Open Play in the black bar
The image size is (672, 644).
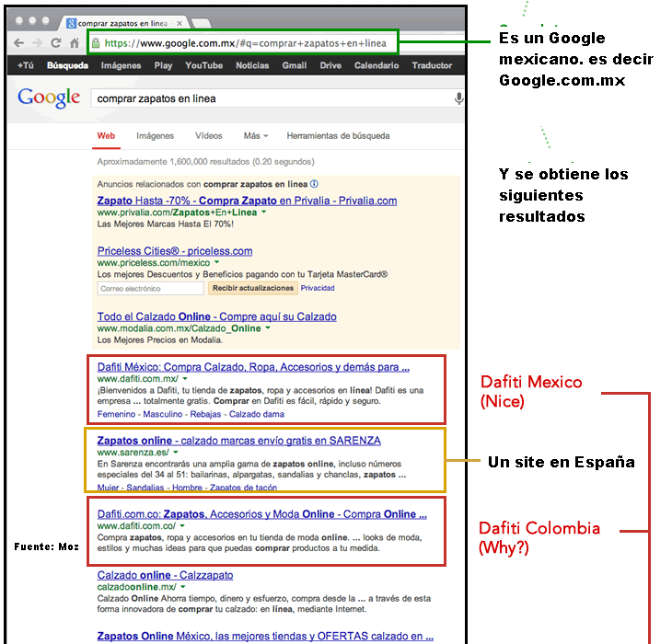coord(163,65)
